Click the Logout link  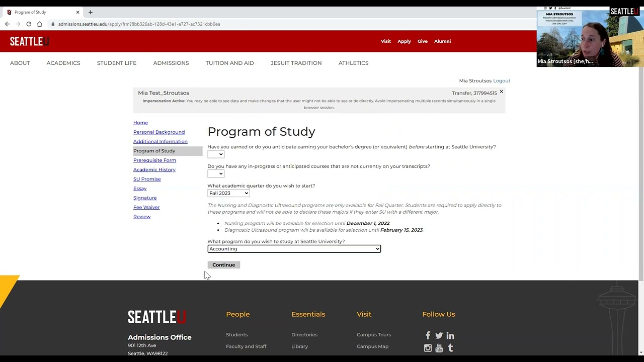coord(502,80)
